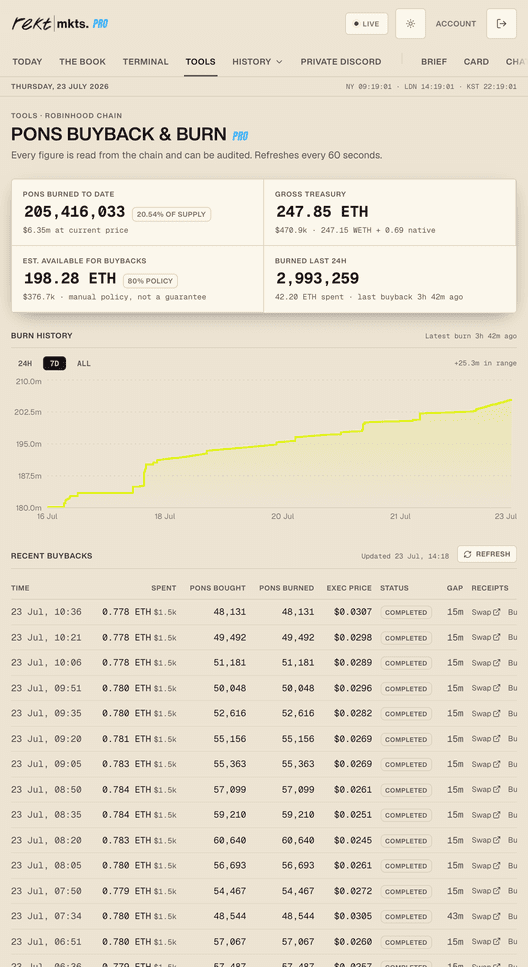This screenshot has height=967, width=528.
Task: Click the SPENT column header
Action: tap(164, 588)
